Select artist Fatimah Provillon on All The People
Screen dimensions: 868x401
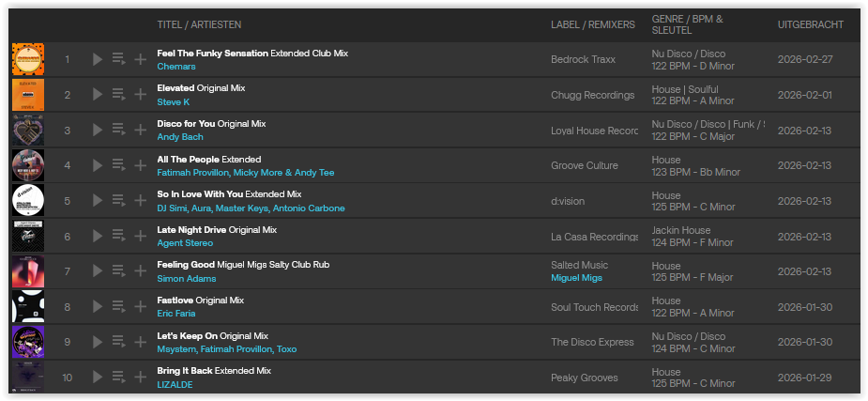193,173
